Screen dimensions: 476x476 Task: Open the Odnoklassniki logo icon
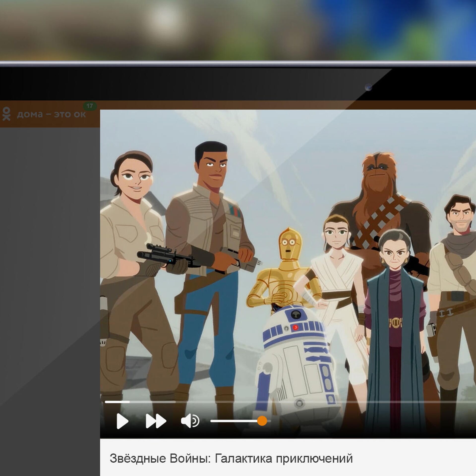tap(6, 114)
